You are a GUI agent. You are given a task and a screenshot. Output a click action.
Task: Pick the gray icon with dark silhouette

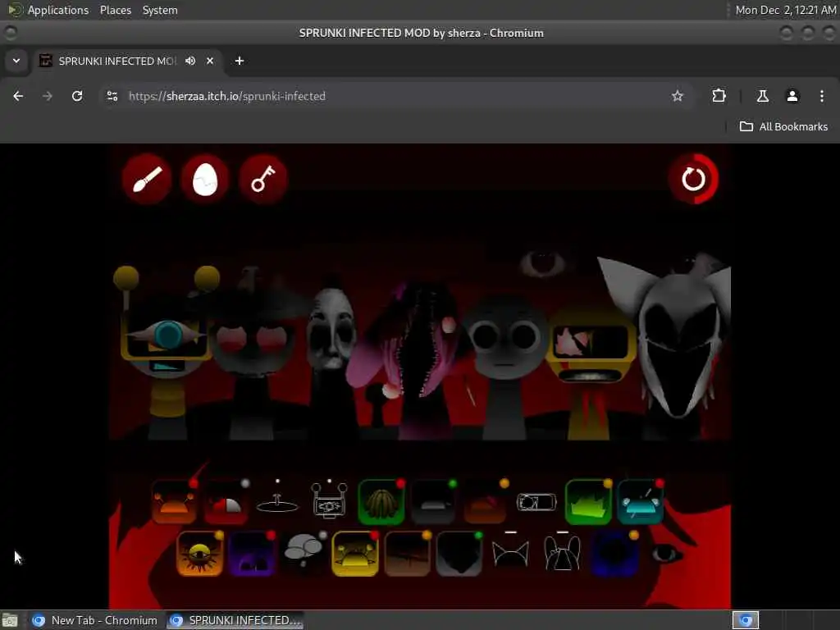(459, 554)
